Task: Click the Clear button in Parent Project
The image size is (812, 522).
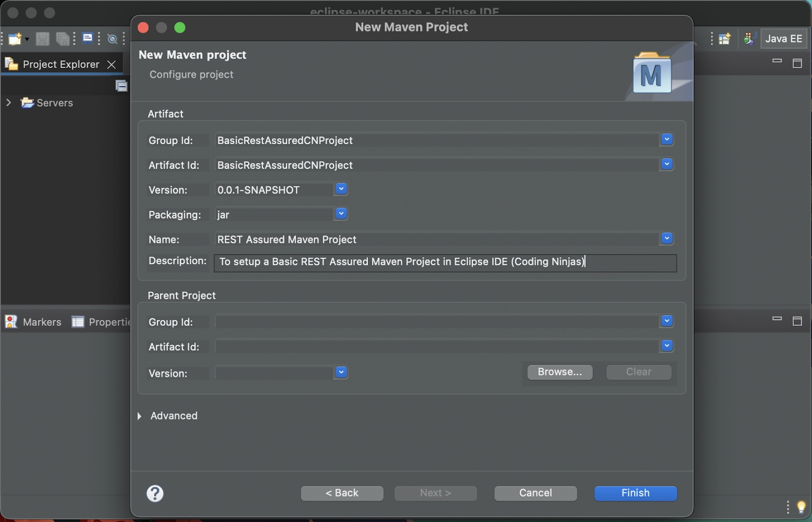Action: tap(638, 372)
